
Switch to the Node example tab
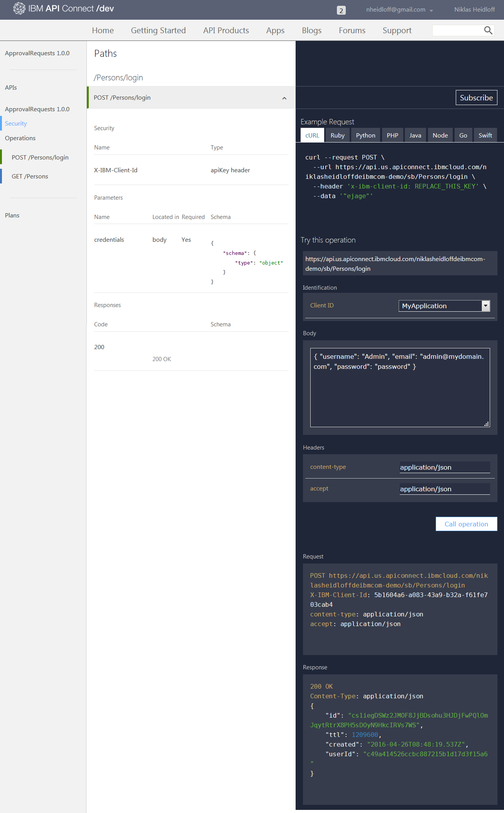[x=440, y=135]
